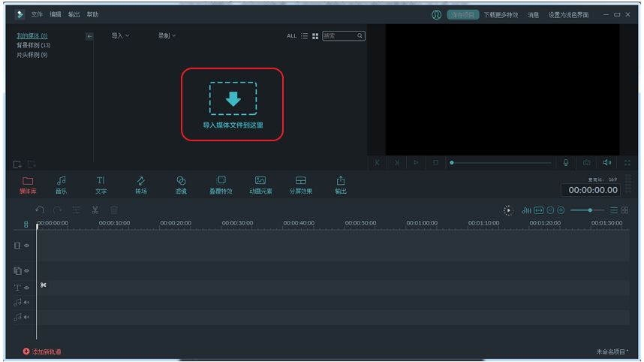Click the timeline zoom slider
644x362 pixels.
[x=590, y=210]
